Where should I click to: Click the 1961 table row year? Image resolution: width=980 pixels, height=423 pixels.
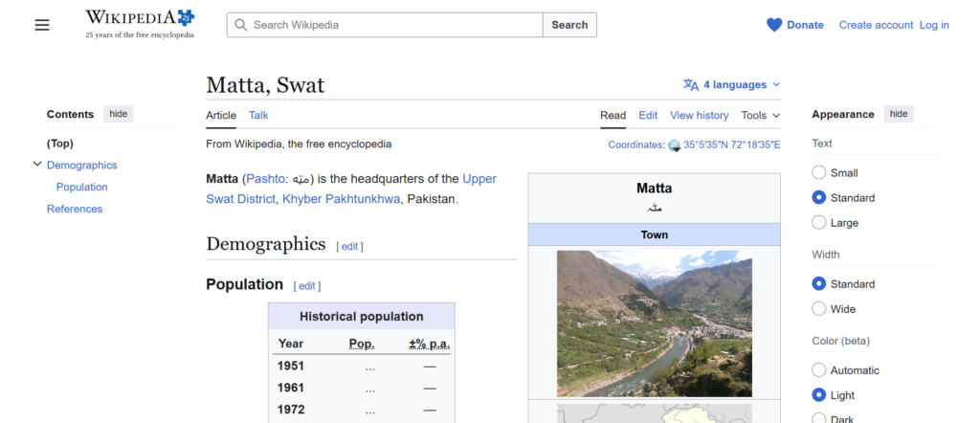(x=291, y=388)
